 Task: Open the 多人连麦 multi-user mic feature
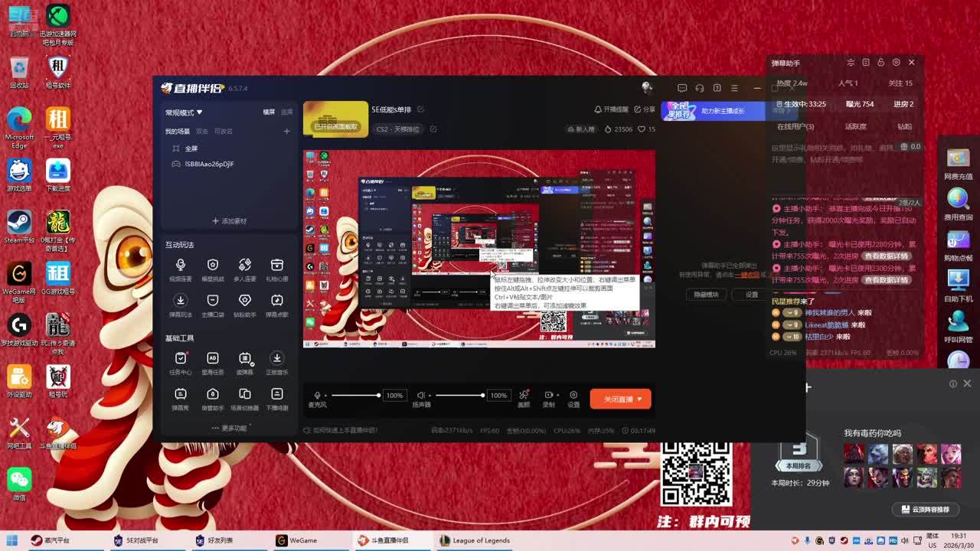pyautogui.click(x=245, y=269)
